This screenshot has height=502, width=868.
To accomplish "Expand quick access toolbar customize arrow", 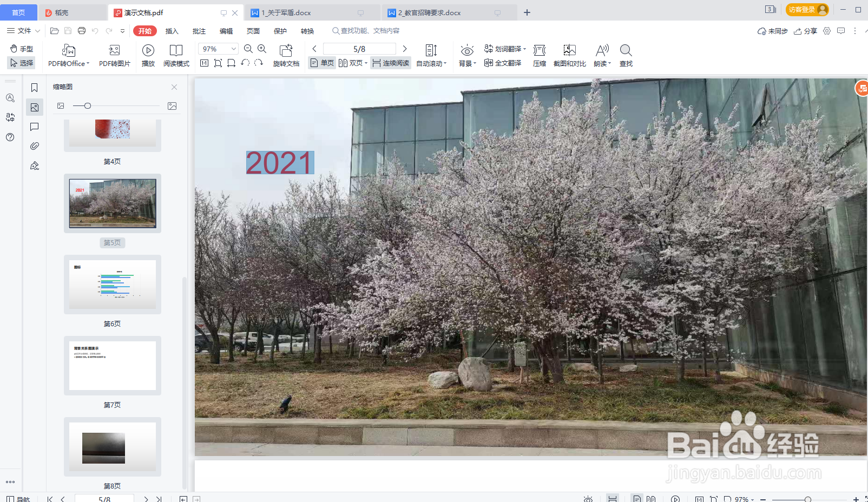I will click(x=122, y=31).
